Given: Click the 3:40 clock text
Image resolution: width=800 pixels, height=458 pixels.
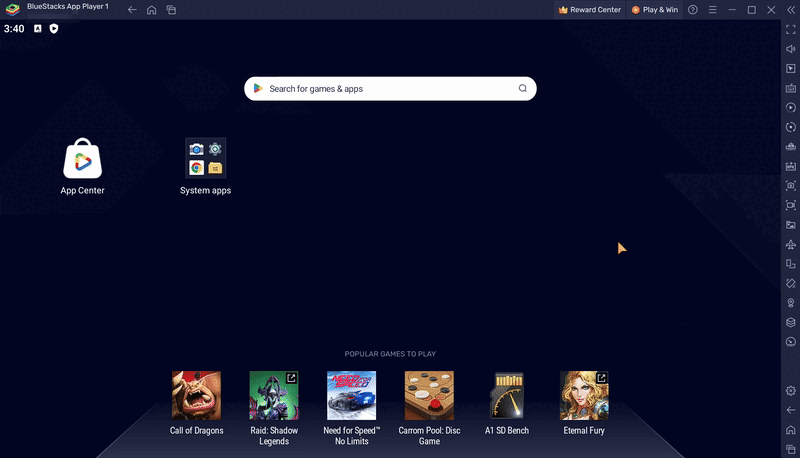Looking at the screenshot, I should 14,29.
